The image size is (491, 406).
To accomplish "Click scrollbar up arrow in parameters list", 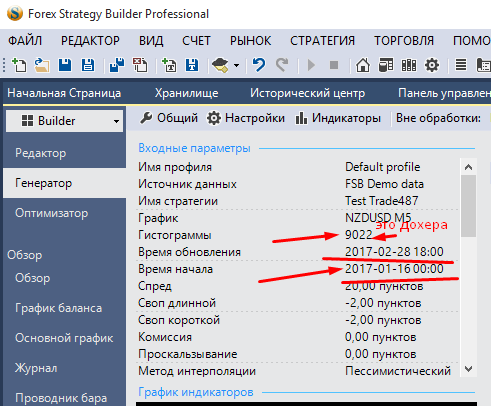I will pos(468,167).
